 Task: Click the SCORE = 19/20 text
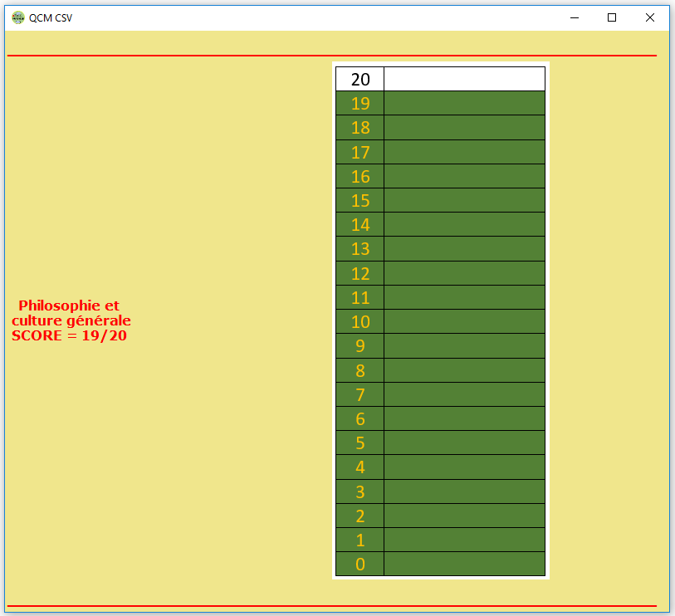[67, 335]
